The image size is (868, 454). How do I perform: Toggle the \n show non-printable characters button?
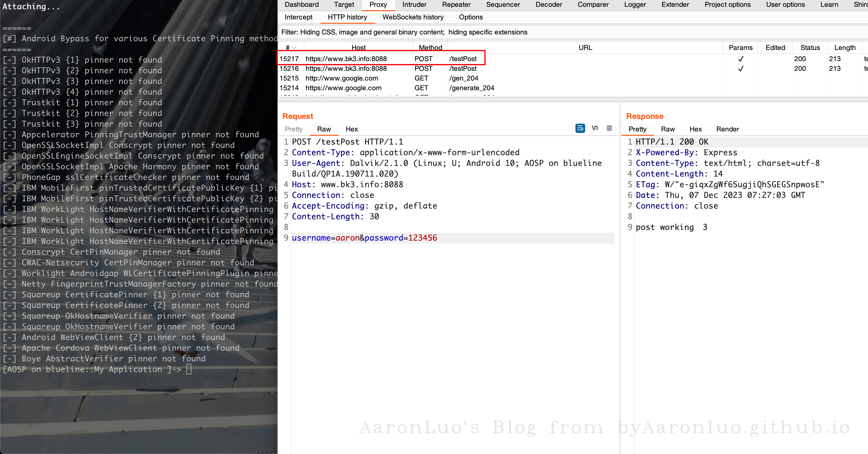click(x=595, y=128)
